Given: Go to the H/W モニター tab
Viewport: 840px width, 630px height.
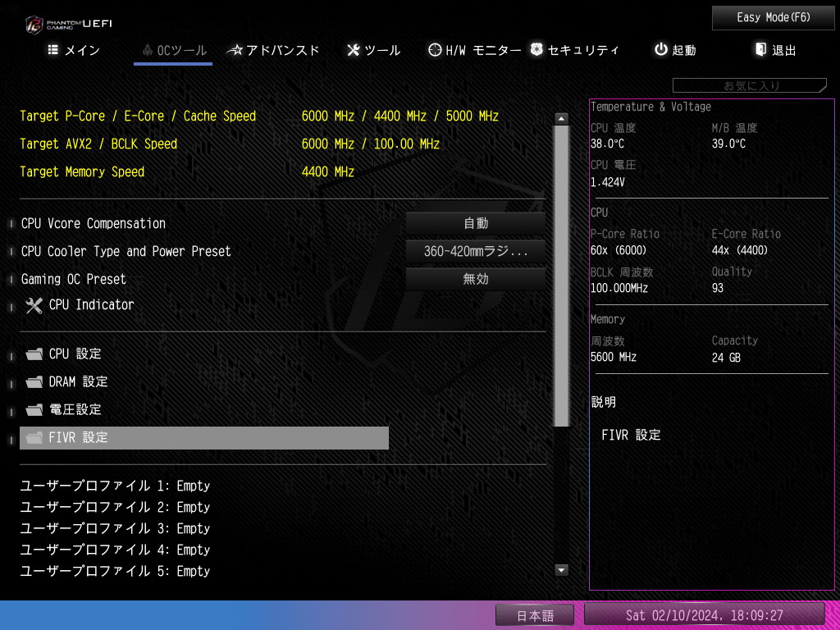Looking at the screenshot, I should tap(475, 50).
